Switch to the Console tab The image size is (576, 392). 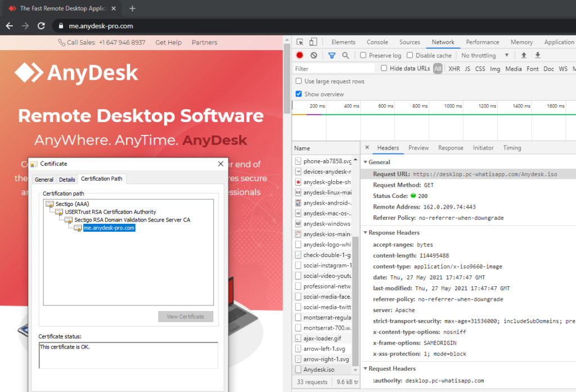point(377,42)
